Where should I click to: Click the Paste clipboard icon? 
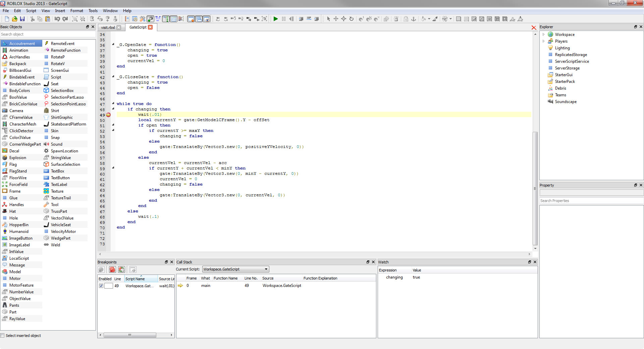pyautogui.click(x=47, y=19)
